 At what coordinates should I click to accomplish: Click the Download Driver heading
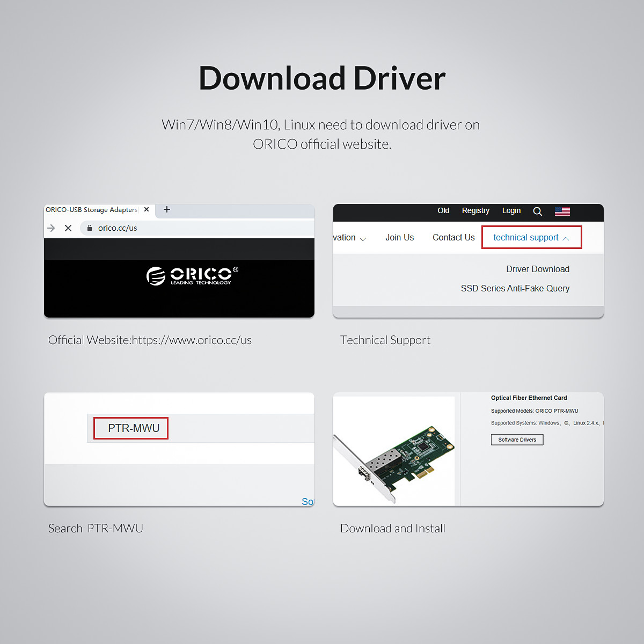tap(322, 78)
